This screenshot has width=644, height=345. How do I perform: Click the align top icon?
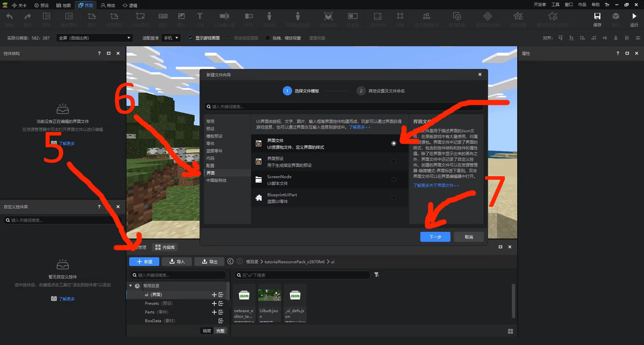click(560, 38)
